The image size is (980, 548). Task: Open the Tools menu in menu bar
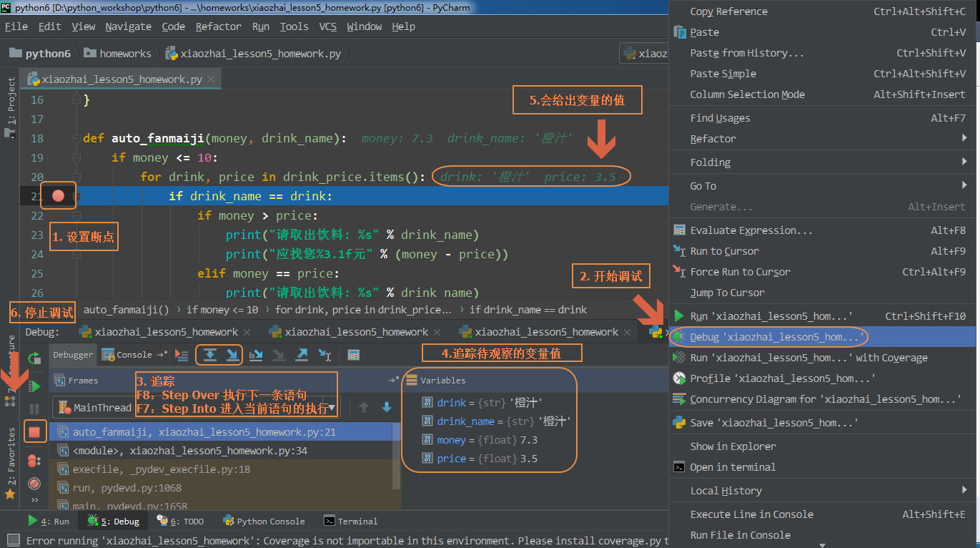pyautogui.click(x=294, y=26)
